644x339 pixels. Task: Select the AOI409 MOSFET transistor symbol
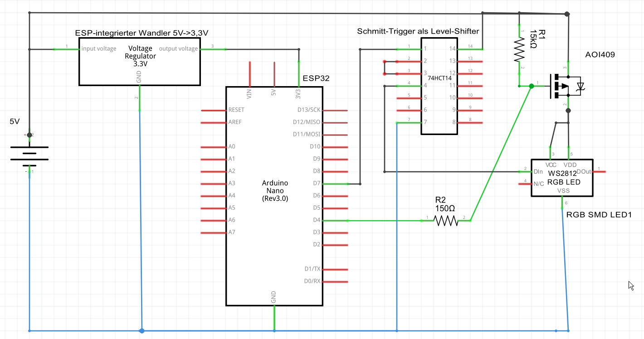565,85
